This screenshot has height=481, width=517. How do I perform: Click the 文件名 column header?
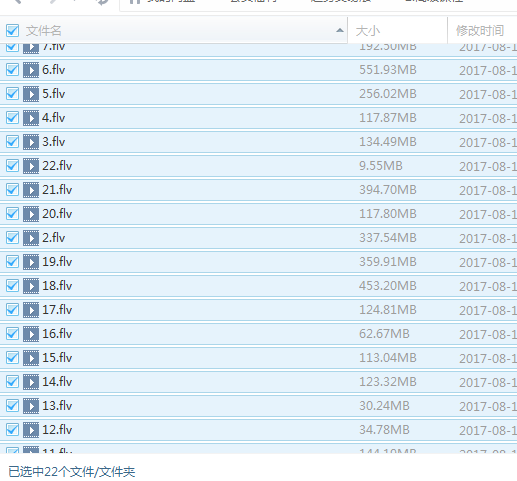44,31
